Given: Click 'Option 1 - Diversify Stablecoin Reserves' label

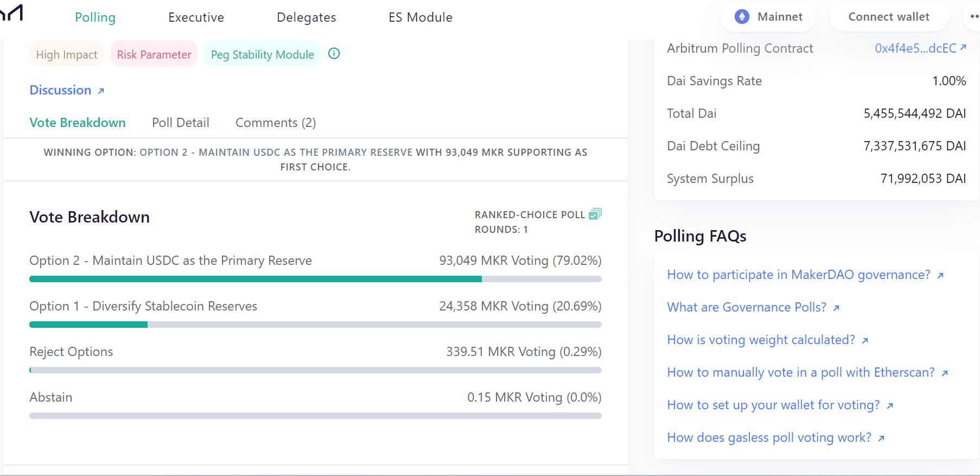Looking at the screenshot, I should point(143,306).
